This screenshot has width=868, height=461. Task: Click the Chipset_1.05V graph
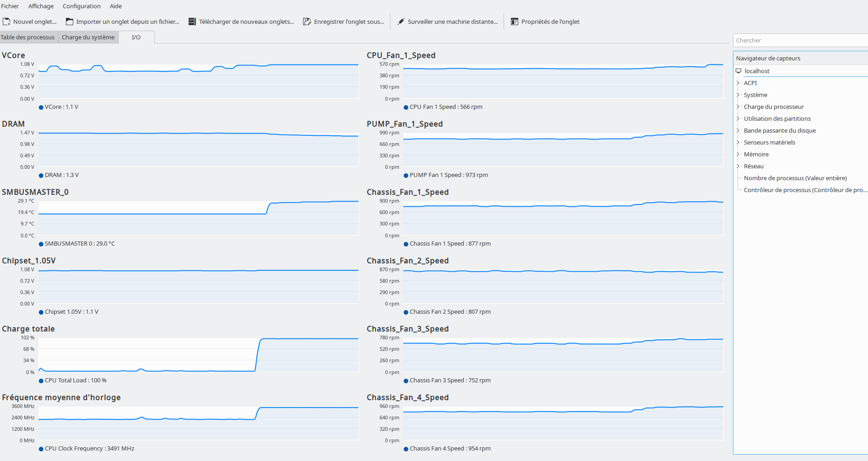198,286
